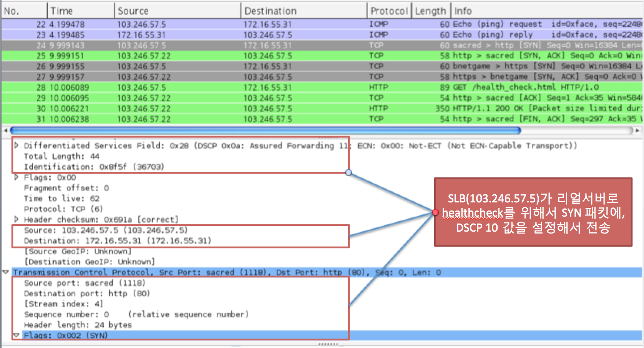
Task: Click the horizontal scrollbar of the packet list
Action: [x=266, y=131]
